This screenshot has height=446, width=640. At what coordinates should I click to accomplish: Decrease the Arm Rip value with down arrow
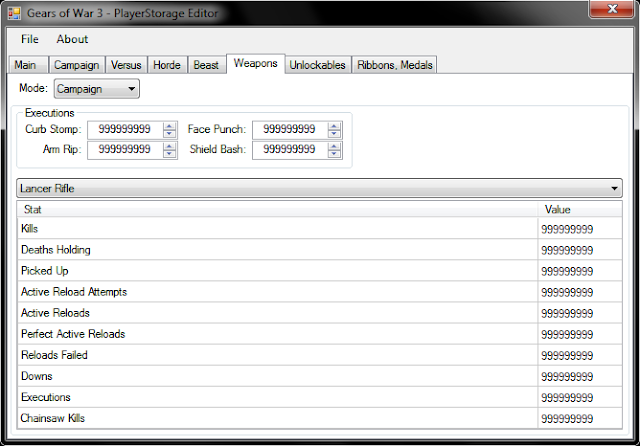(169, 154)
